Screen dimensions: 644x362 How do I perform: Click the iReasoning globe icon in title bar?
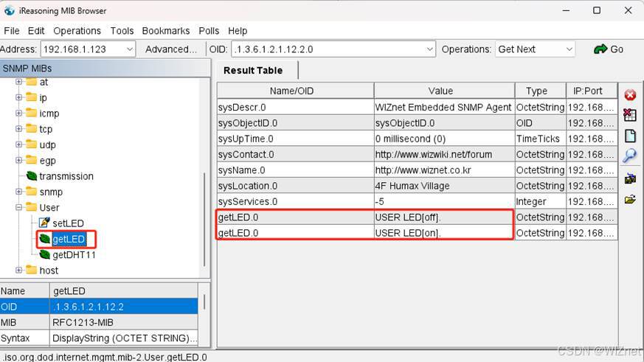click(x=9, y=10)
